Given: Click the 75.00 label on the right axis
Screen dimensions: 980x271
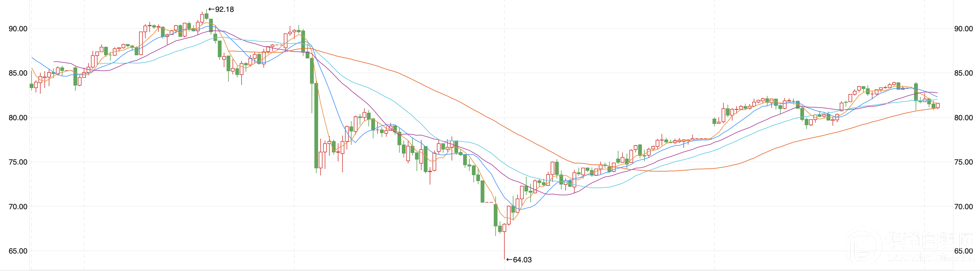Looking at the screenshot, I should (x=963, y=162).
